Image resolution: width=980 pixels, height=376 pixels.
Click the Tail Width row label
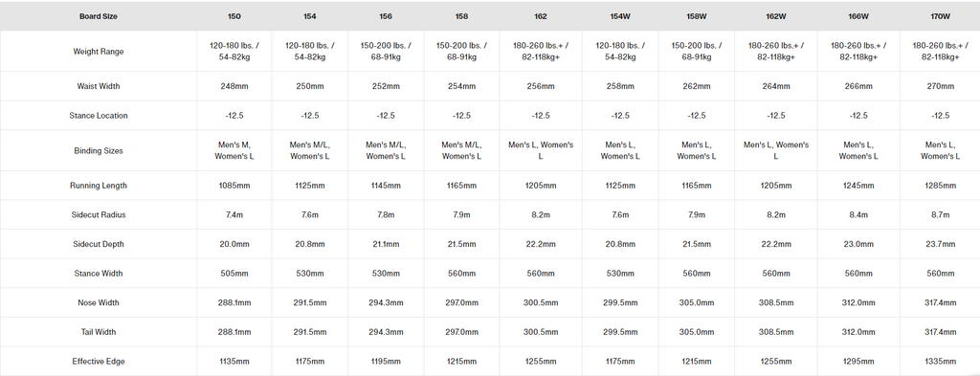point(99,332)
